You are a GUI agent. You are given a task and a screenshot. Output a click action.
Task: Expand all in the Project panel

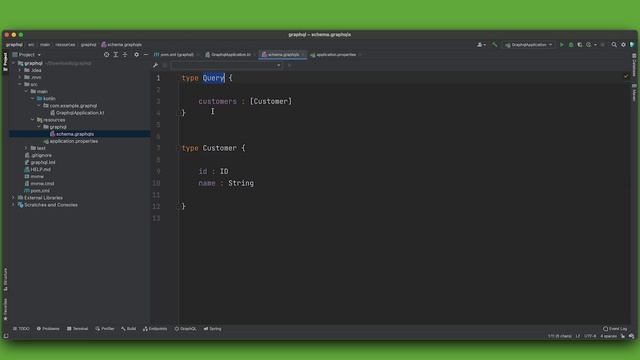point(116,54)
